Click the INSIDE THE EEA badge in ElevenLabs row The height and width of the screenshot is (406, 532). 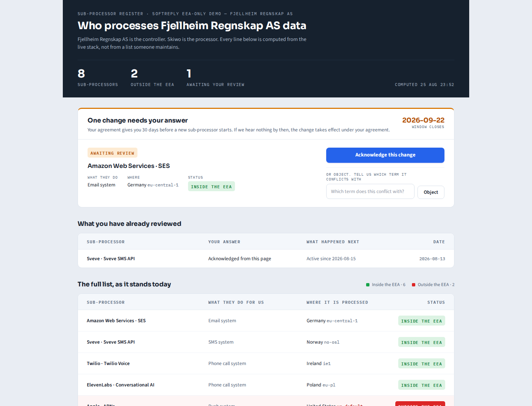pyautogui.click(x=422, y=385)
